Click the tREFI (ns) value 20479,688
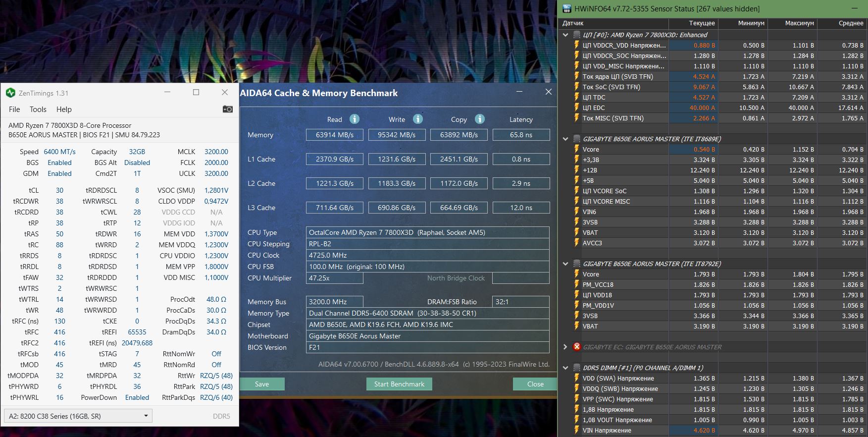The width and height of the screenshot is (868, 437). pos(137,343)
